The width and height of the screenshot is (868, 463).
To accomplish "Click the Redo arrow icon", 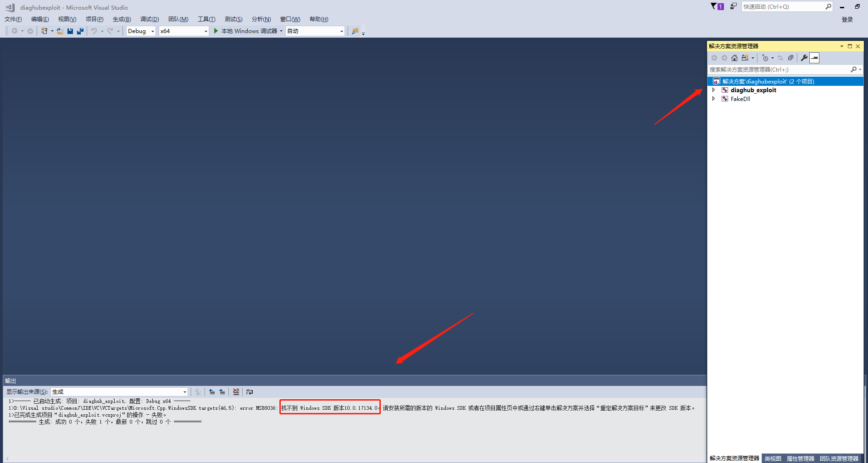I will tap(110, 31).
